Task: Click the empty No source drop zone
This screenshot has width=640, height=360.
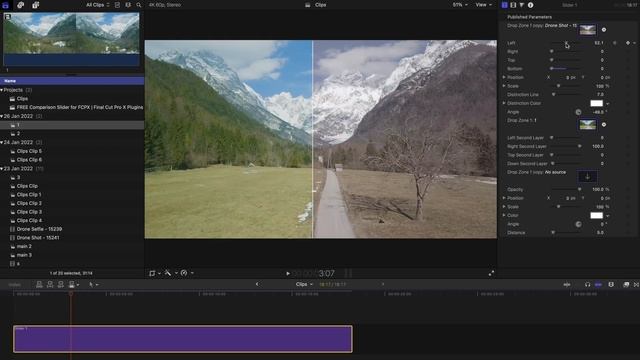Action: click(x=588, y=176)
